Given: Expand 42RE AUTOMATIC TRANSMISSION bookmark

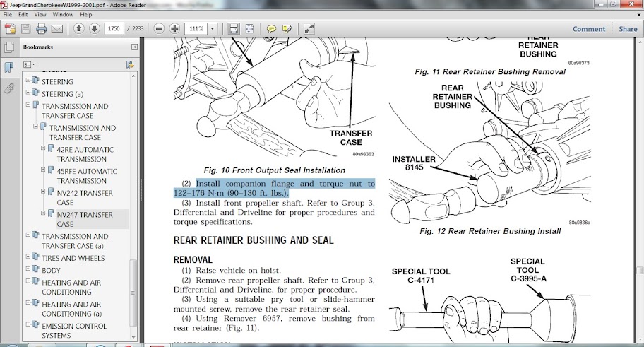Looking at the screenshot, I should (43, 148).
